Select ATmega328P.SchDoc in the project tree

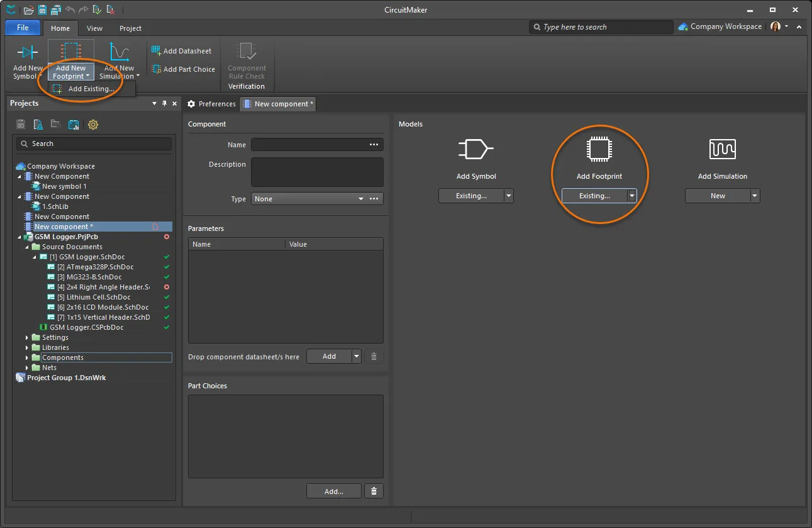[x=95, y=267]
